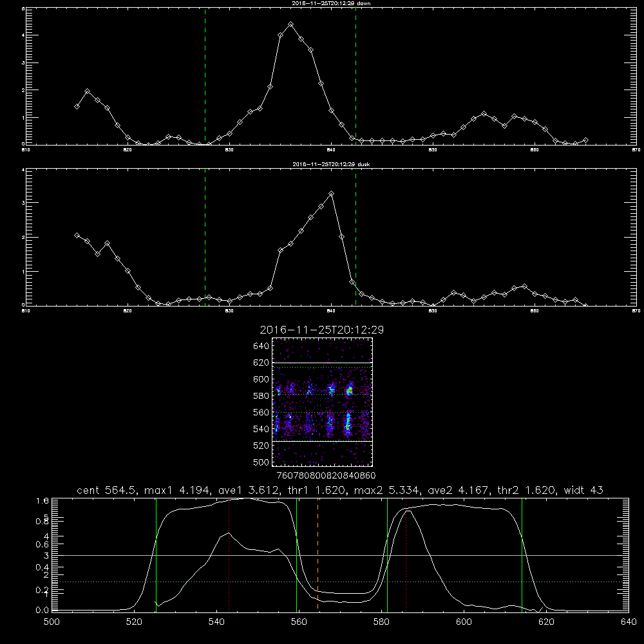
Task: Click the '600' label on heatmap y-axis
Action: coord(261,379)
